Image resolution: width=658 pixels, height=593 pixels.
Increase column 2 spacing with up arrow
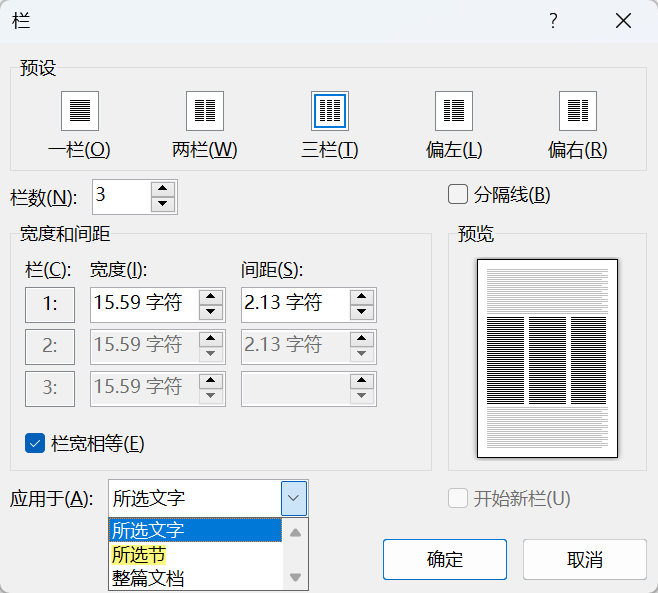362,339
